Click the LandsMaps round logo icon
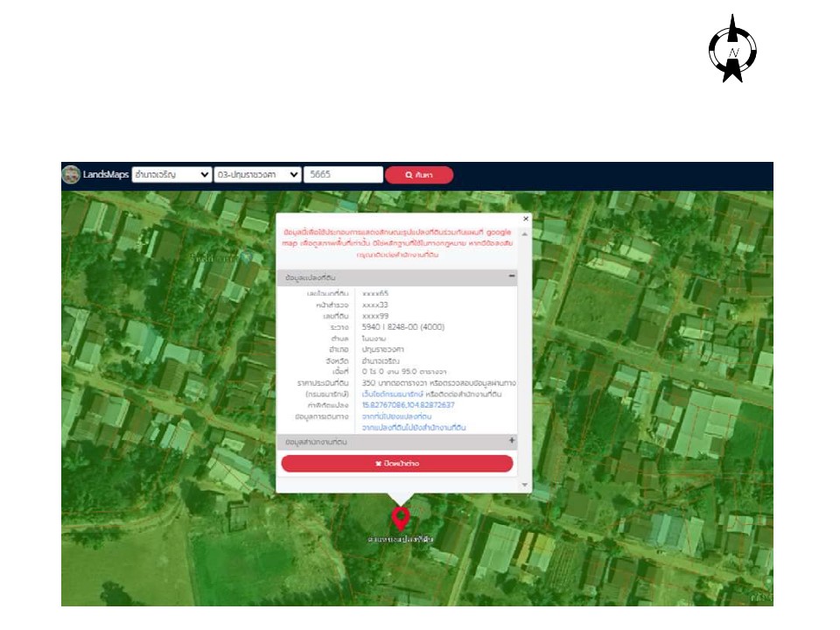The height and width of the screenshot is (630, 840). 71,175
